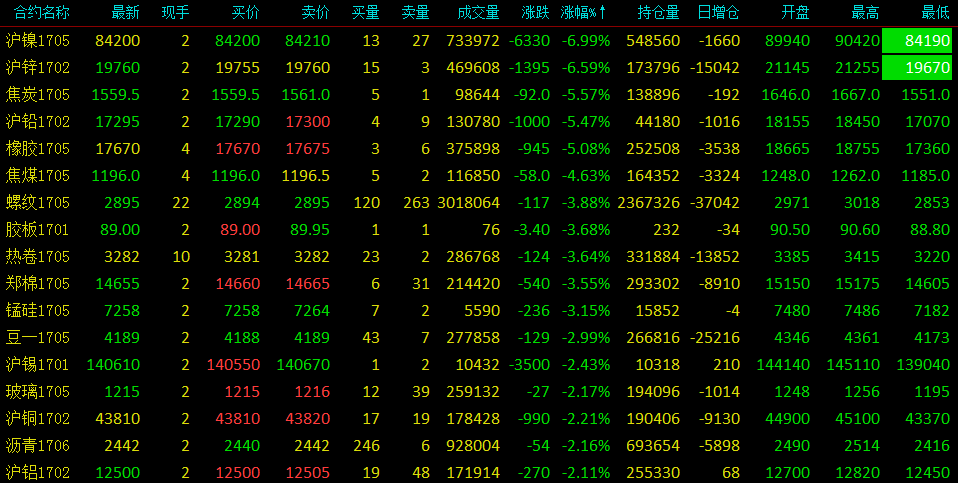This screenshot has height=483, width=958.
Task: Click 螺纹1705 open interest 2367326
Action: (649, 203)
